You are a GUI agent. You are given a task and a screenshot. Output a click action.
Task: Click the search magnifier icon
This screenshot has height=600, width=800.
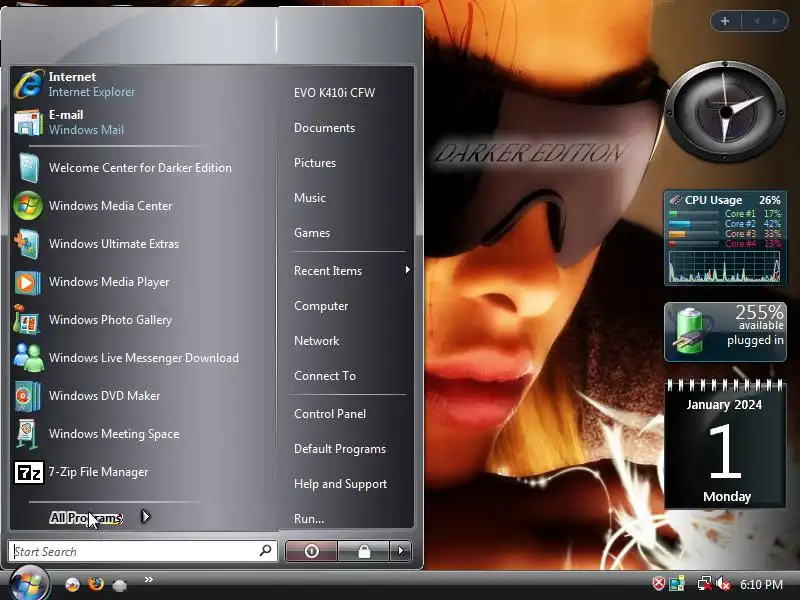(x=265, y=551)
